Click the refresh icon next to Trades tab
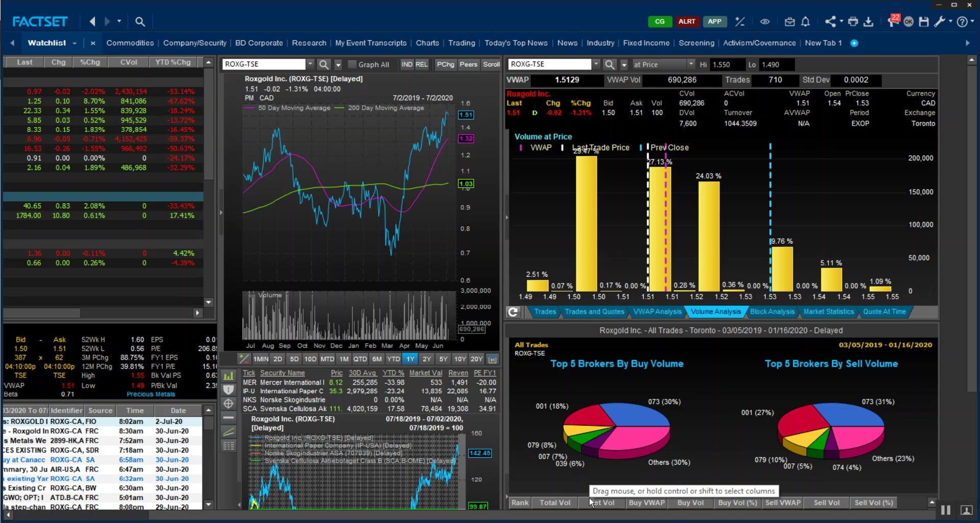The image size is (980, 523). point(513,312)
